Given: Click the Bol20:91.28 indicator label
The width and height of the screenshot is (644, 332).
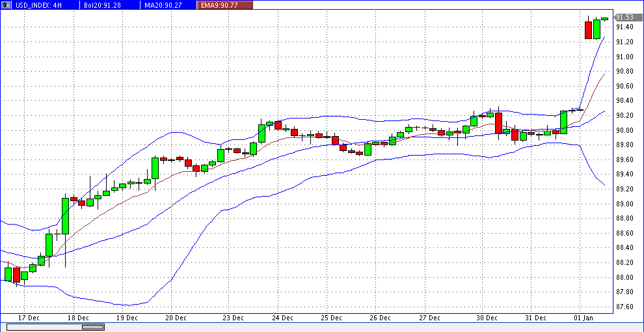Looking at the screenshot, I should click(x=103, y=5).
